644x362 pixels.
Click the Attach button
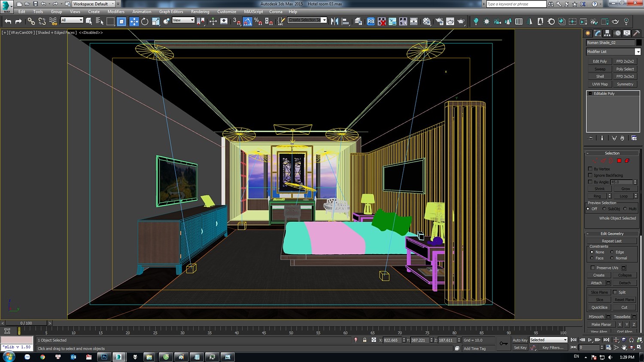click(596, 283)
